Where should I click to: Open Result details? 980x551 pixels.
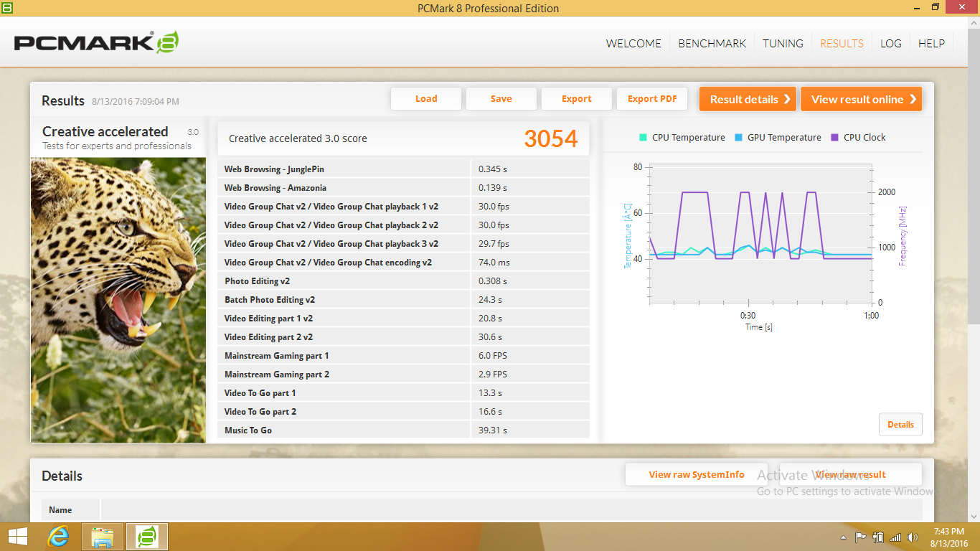tap(748, 99)
